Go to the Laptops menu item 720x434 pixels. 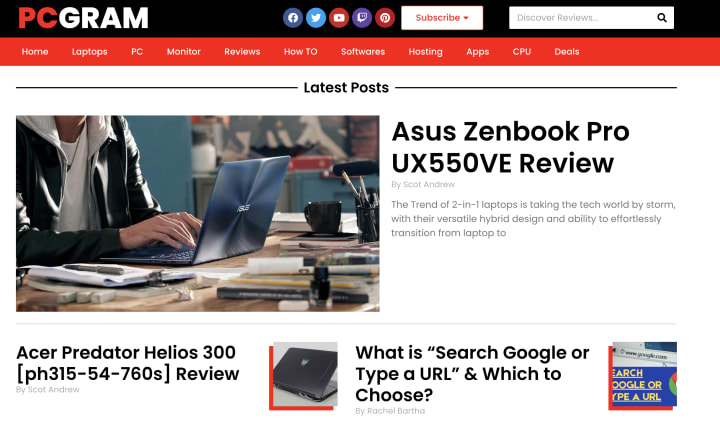(x=90, y=51)
